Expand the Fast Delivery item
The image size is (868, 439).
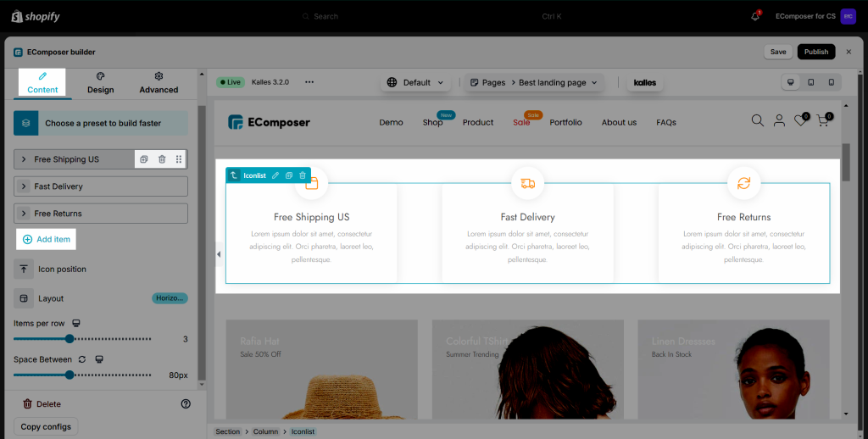pos(24,186)
